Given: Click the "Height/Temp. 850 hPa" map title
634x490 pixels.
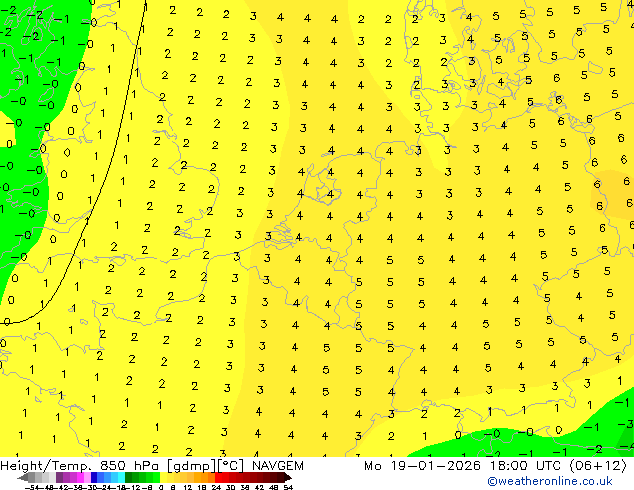Looking at the screenshot, I should [80, 466].
